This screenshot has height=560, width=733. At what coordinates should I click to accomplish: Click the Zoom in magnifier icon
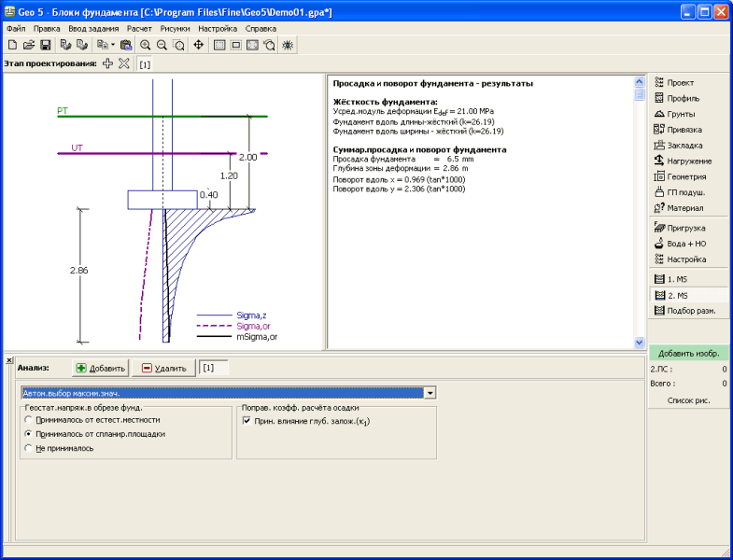point(146,45)
